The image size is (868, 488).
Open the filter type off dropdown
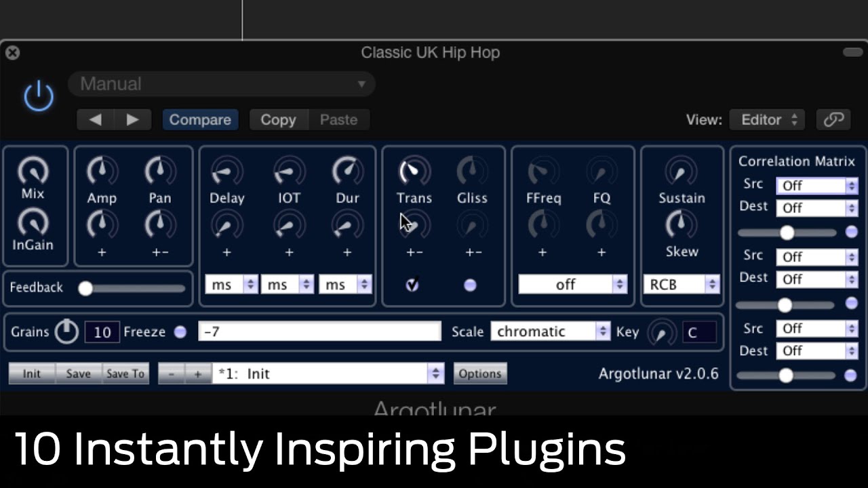point(572,285)
